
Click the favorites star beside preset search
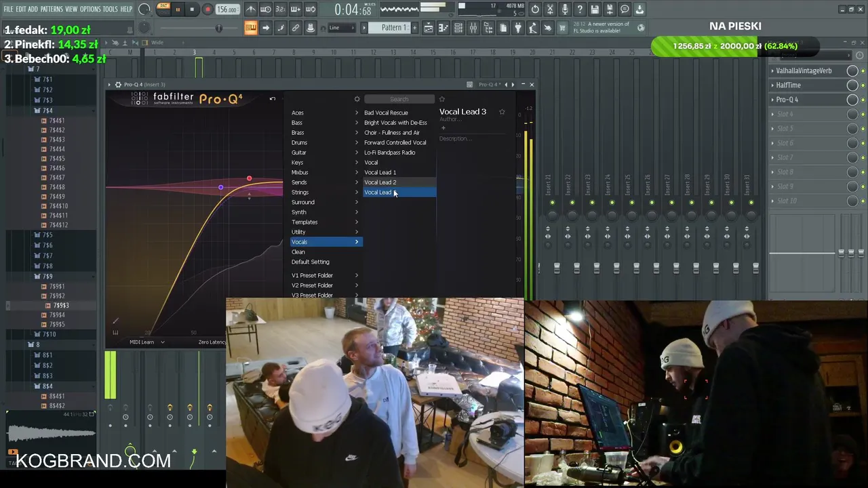point(442,99)
